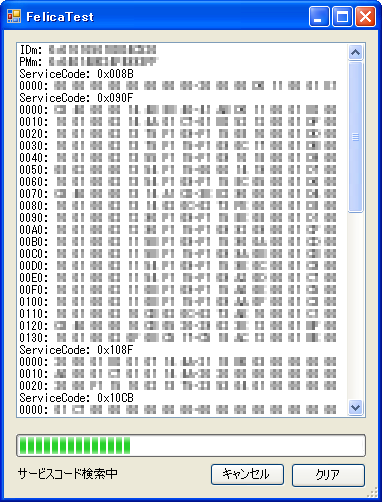Click the row address '0070:'

tap(34, 194)
